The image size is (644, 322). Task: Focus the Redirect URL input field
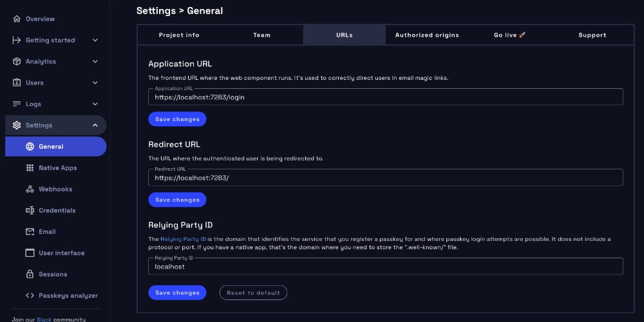click(x=385, y=178)
